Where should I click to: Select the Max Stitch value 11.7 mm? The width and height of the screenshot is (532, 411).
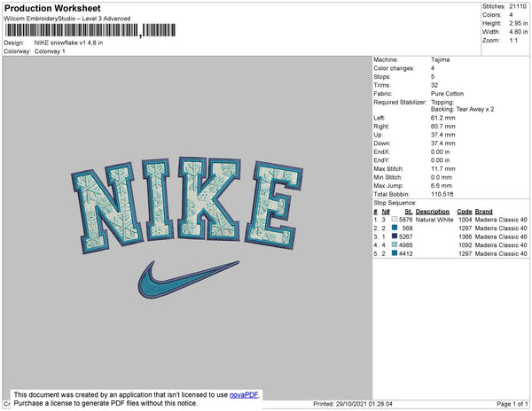(443, 168)
